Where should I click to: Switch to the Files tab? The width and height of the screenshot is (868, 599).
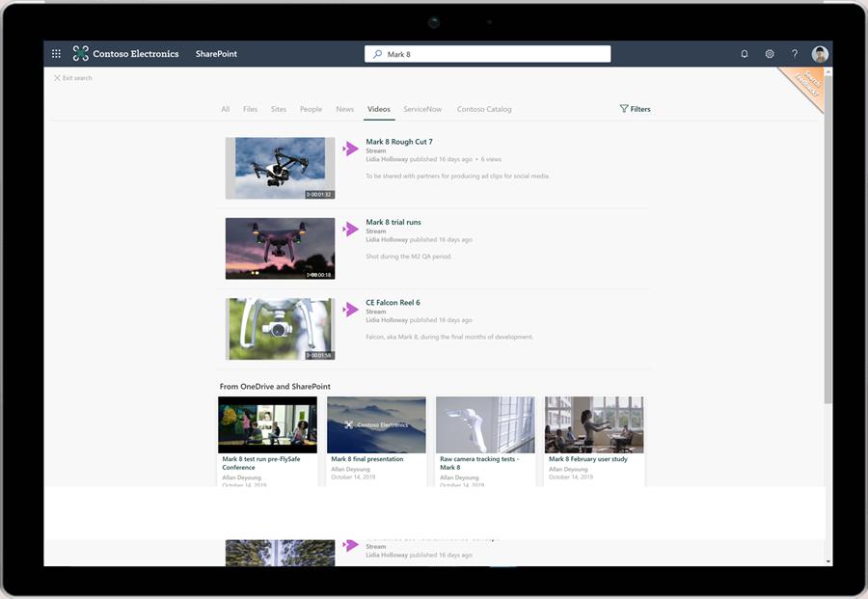pyautogui.click(x=250, y=109)
